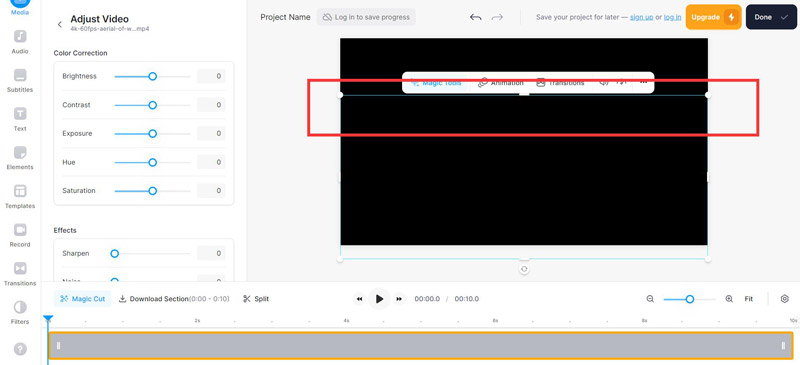The width and height of the screenshot is (800, 365).
Task: Click the Magic Cut button
Action: 82,299
